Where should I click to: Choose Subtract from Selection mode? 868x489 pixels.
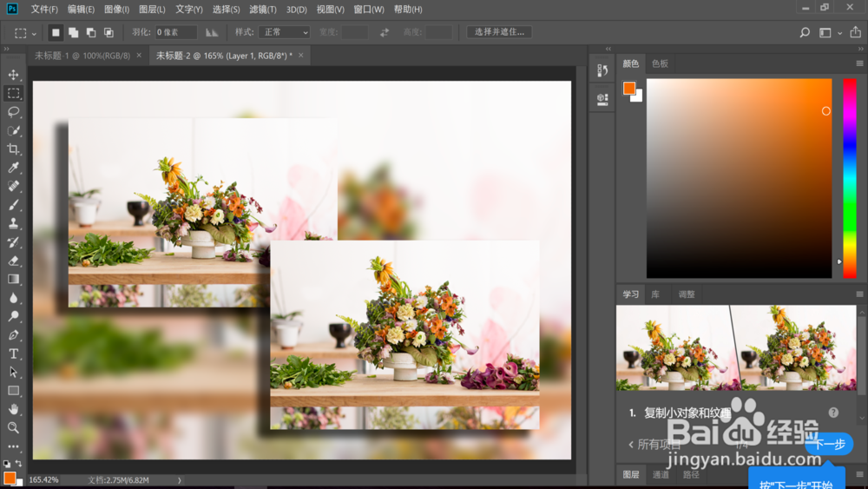click(91, 33)
